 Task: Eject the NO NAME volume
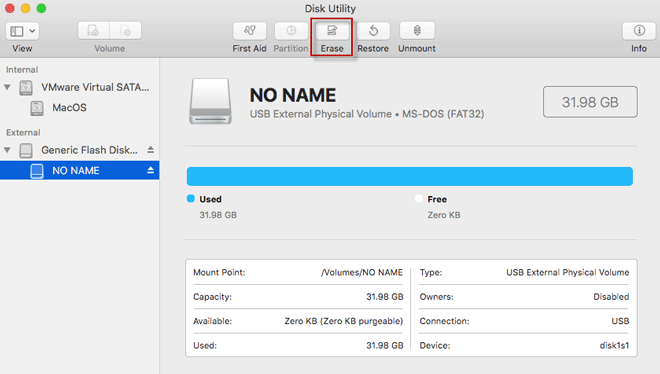150,170
